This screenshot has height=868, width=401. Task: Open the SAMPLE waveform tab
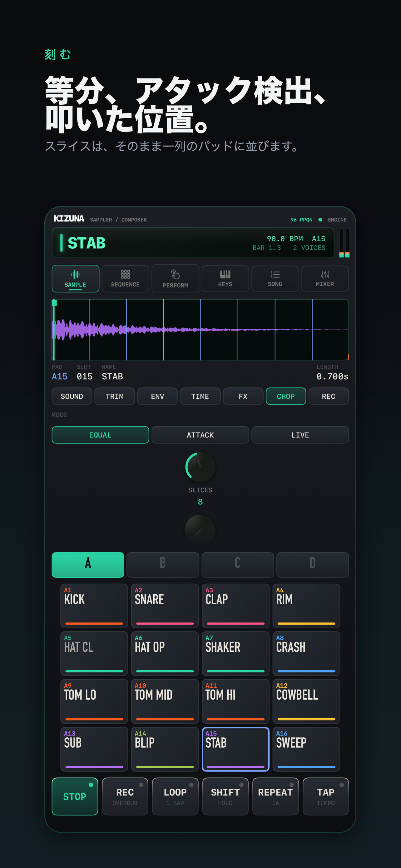(75, 278)
